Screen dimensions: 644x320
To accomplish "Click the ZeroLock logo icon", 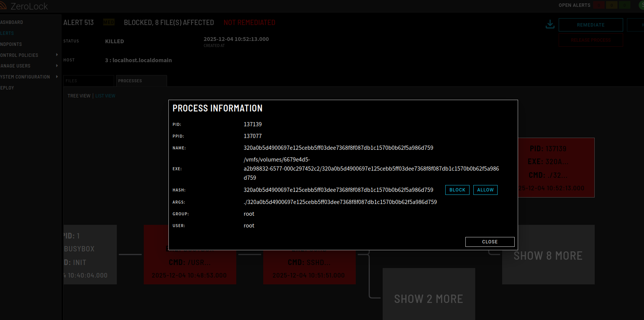I will [x=3, y=6].
